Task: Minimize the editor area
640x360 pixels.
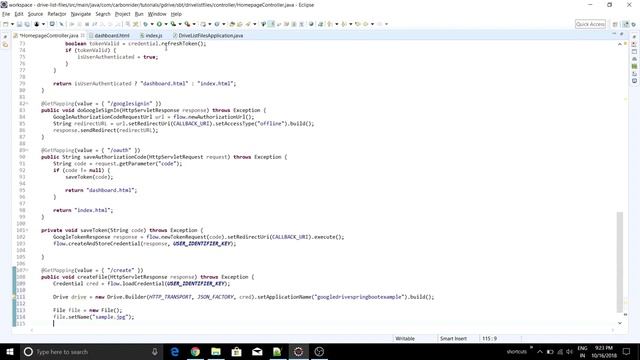Action: pyautogui.click(x=614, y=34)
